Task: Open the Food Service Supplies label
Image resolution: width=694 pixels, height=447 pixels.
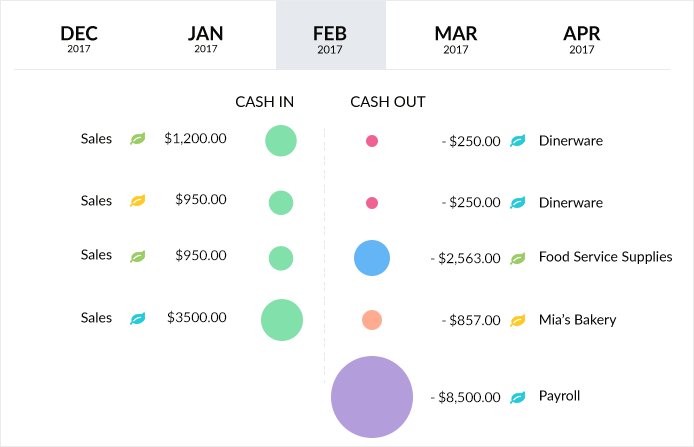Action: pyautogui.click(x=605, y=257)
